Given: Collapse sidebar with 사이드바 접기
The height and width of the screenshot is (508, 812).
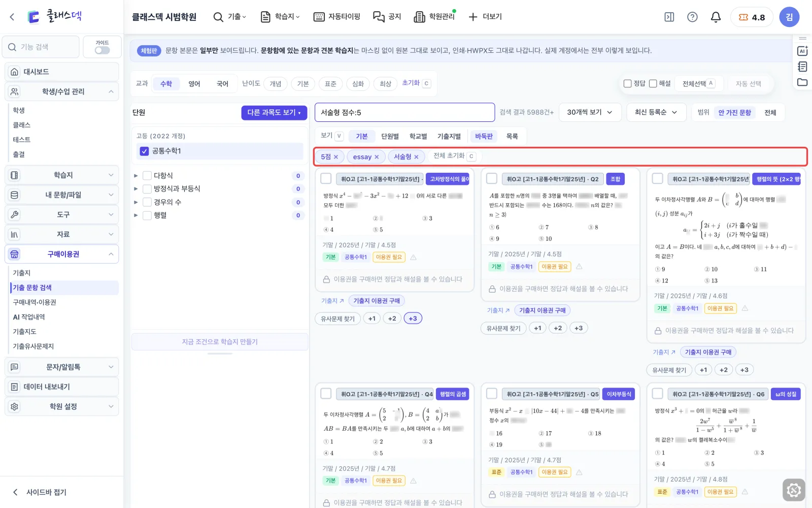Looking at the screenshot, I should coord(40,492).
